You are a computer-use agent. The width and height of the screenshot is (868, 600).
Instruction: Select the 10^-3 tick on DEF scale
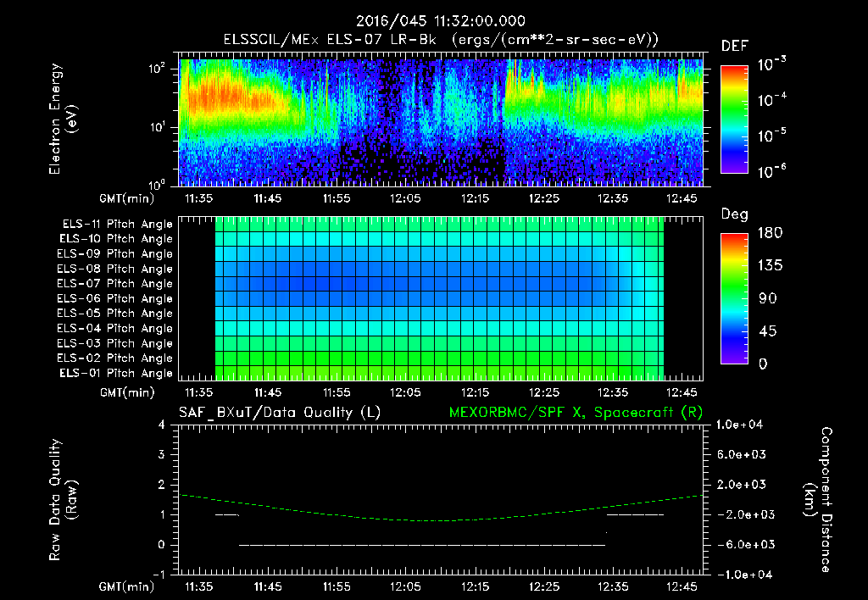[771, 64]
